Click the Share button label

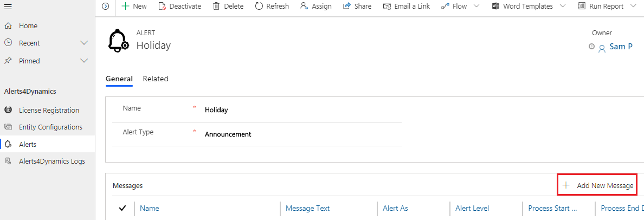tap(363, 6)
